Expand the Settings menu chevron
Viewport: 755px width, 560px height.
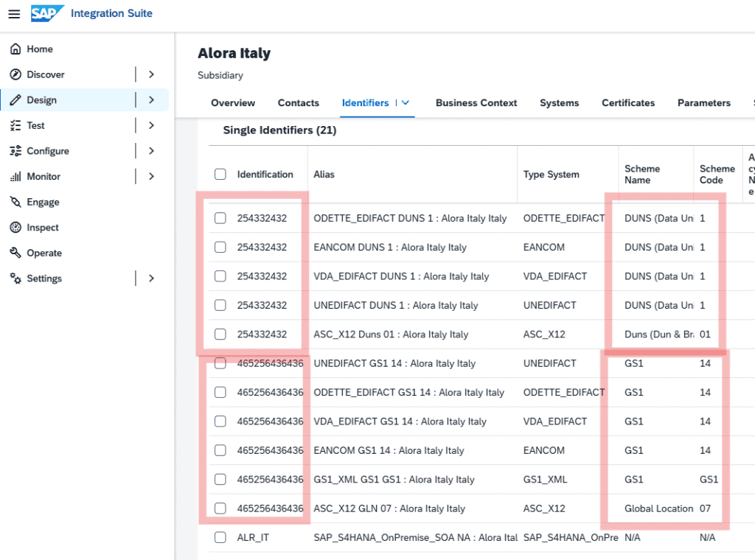(x=152, y=279)
